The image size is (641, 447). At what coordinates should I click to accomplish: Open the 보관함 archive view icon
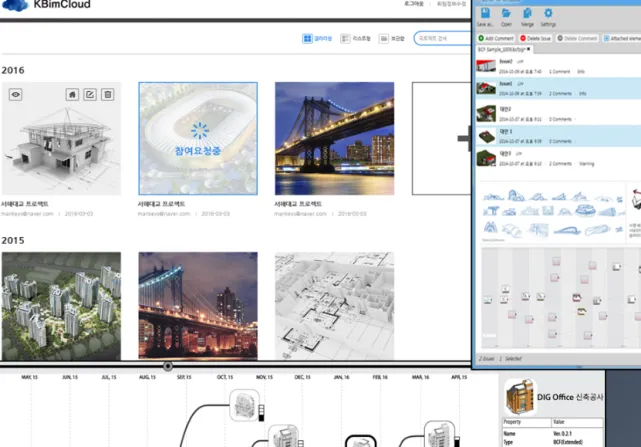pos(383,38)
